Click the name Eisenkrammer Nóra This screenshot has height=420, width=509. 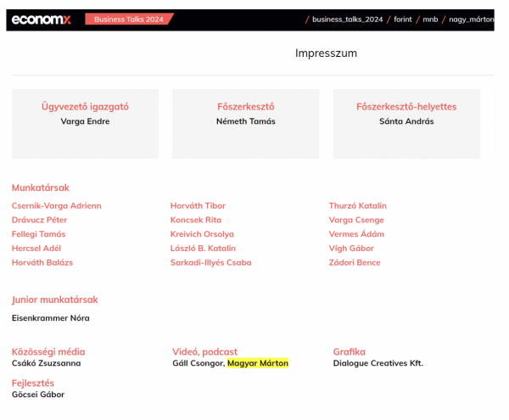51,318
